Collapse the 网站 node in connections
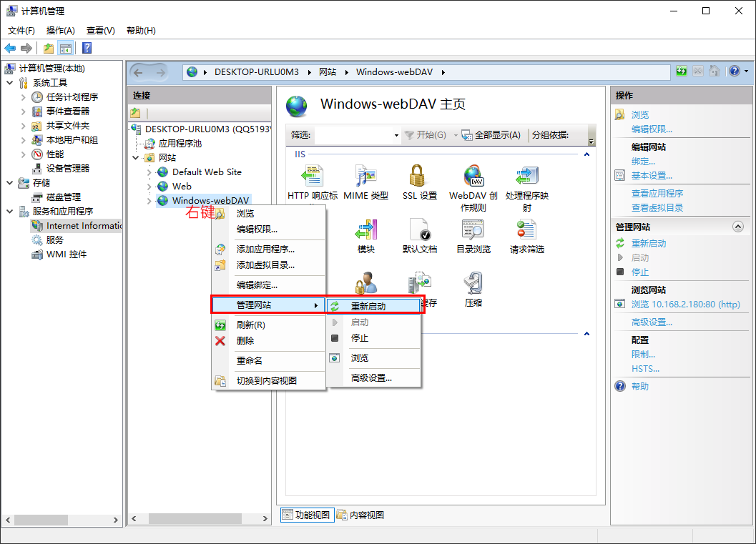 point(136,157)
